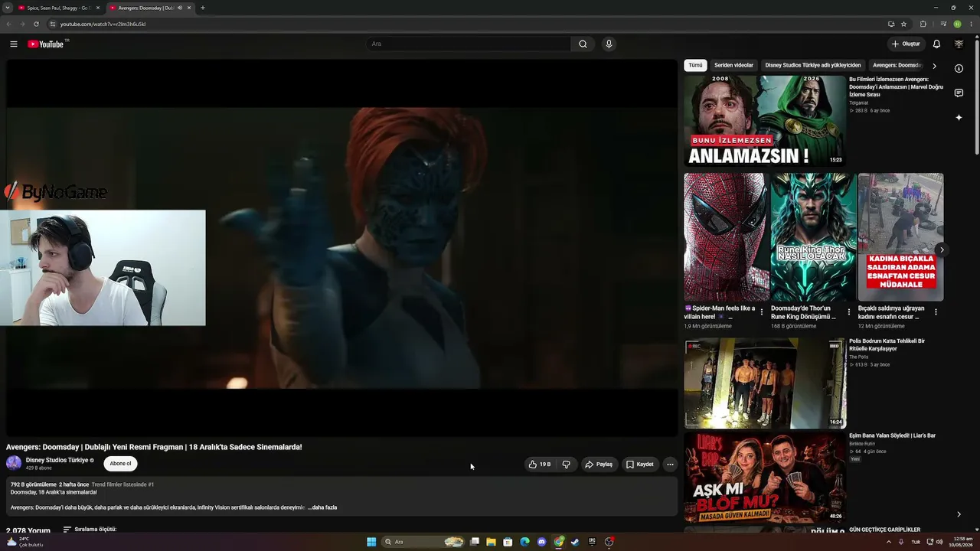Open Disney Studios Türkiye channel name
980x551 pixels.
click(57, 460)
